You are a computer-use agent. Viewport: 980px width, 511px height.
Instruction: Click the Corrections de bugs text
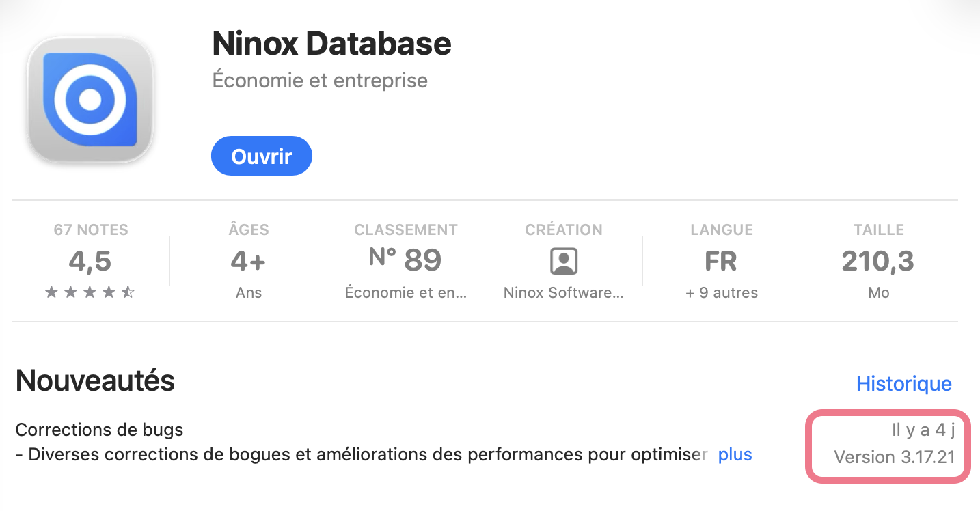click(99, 430)
